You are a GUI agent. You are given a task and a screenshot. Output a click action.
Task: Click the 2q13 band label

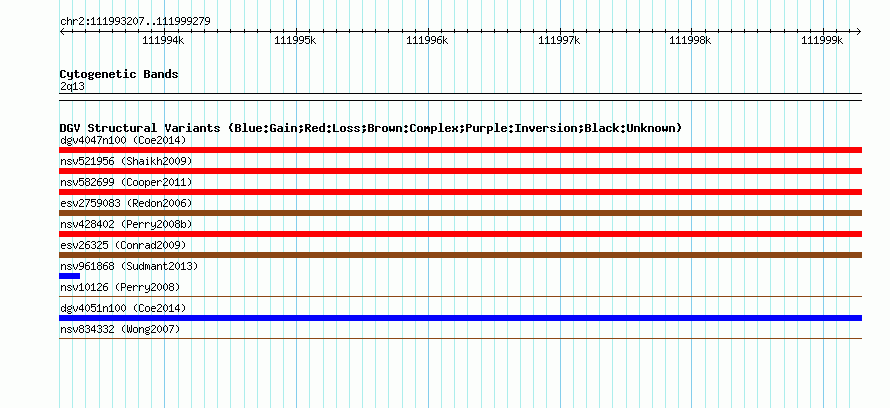pyautogui.click(x=72, y=87)
